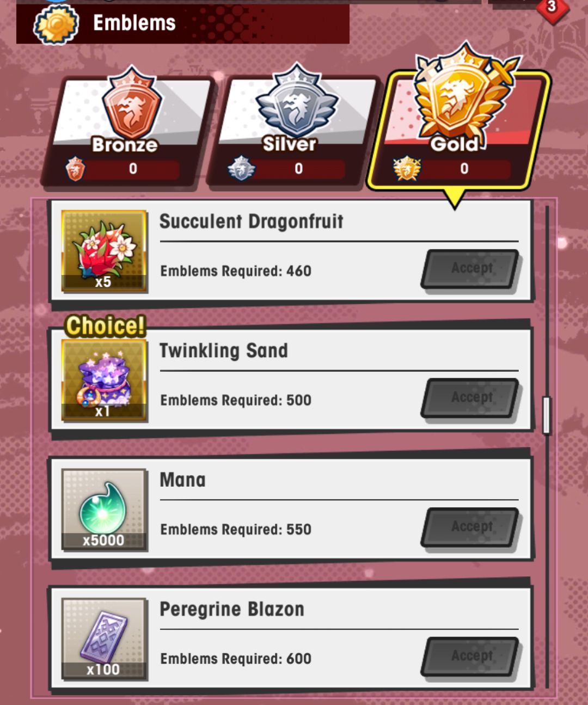Accept the Succulent Dragonfruit reward
588x705 pixels.
coord(470,269)
